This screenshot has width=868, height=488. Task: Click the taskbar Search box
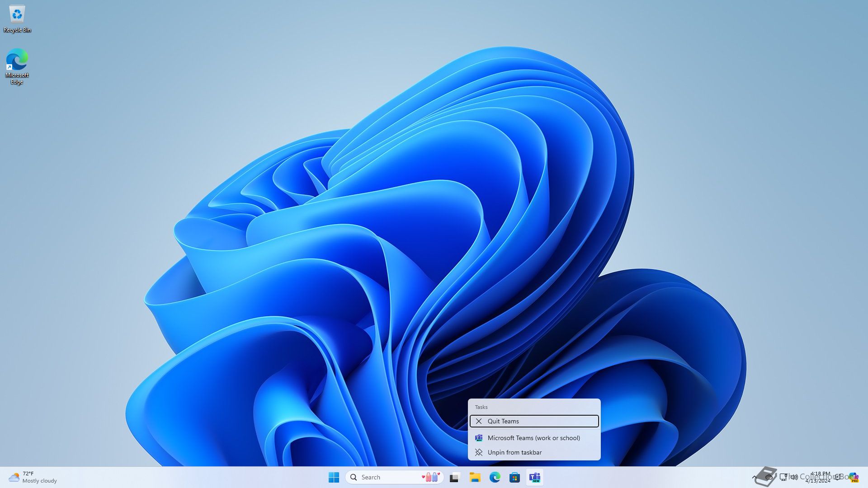394,477
